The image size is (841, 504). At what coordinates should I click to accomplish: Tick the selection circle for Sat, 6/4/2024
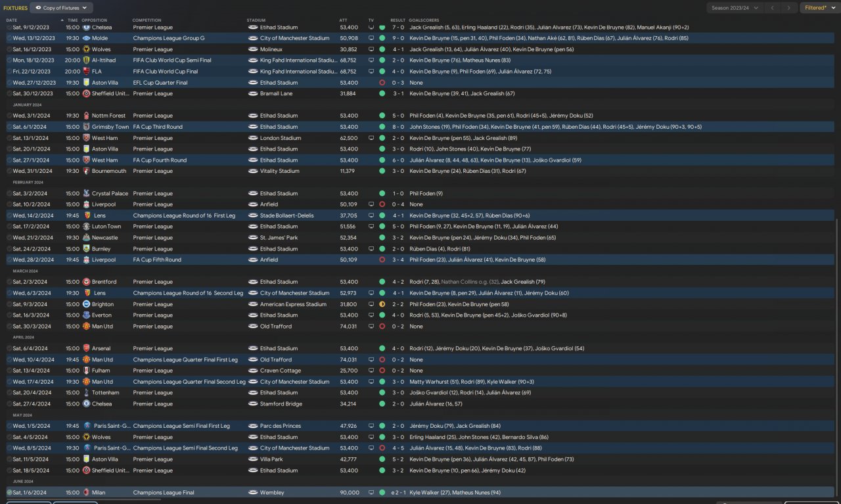9,348
